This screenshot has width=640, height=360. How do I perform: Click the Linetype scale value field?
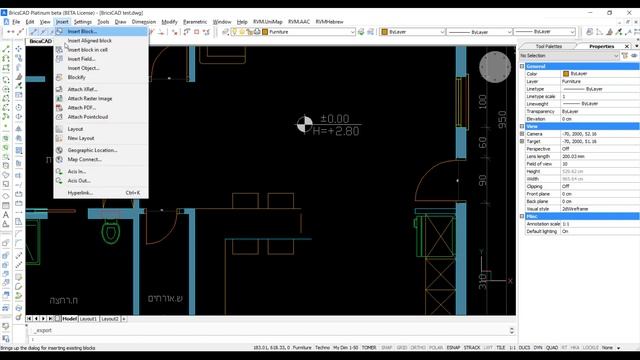(x=600, y=96)
